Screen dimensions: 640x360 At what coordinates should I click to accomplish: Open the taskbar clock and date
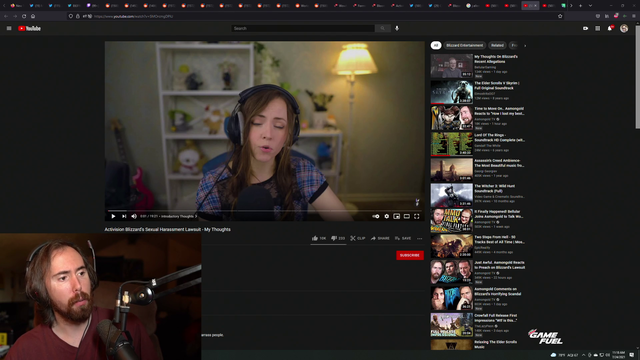(x=619, y=355)
